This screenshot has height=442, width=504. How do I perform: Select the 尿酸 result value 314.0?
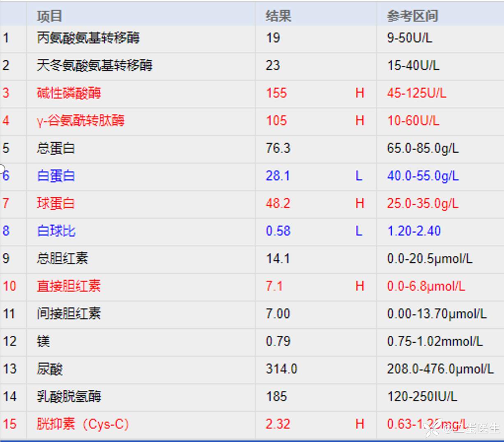pyautogui.click(x=281, y=369)
